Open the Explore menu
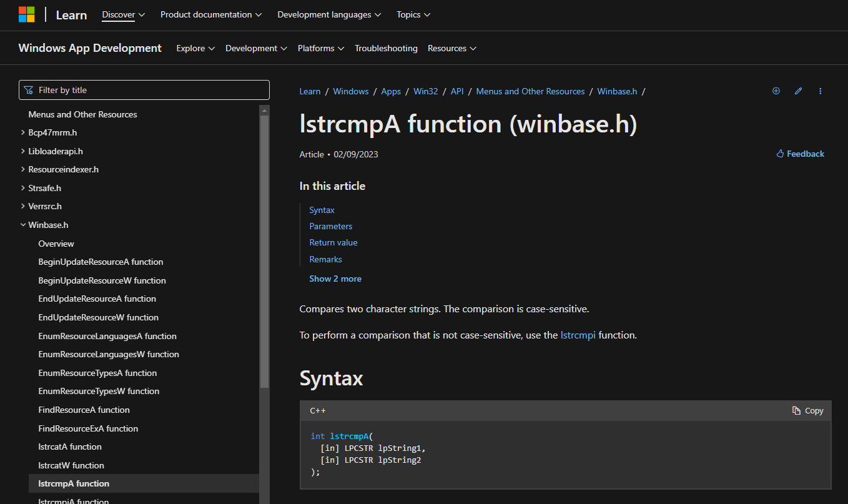The width and height of the screenshot is (848, 504). point(195,48)
